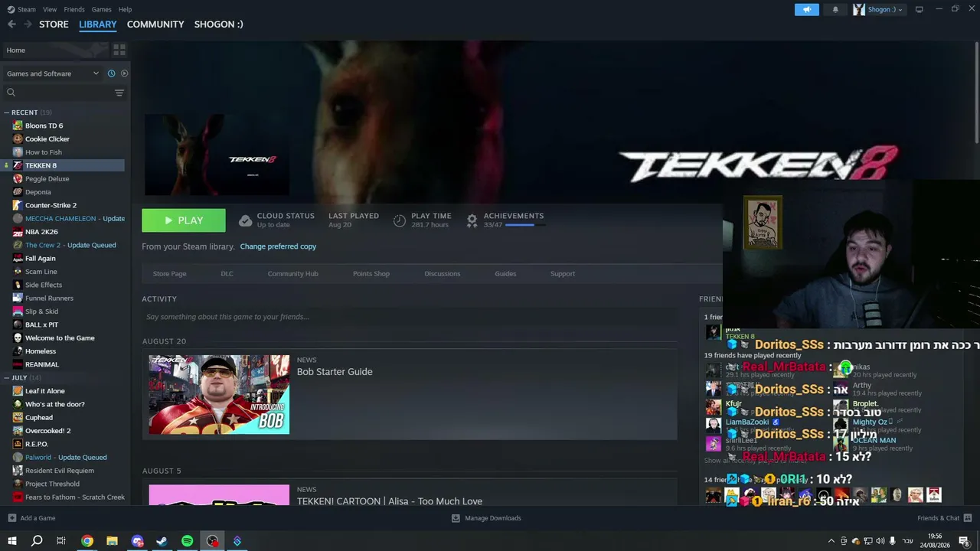Screen dimensions: 980x551
Task: Open the SHOGON :) profile tab
Action: pos(219,24)
